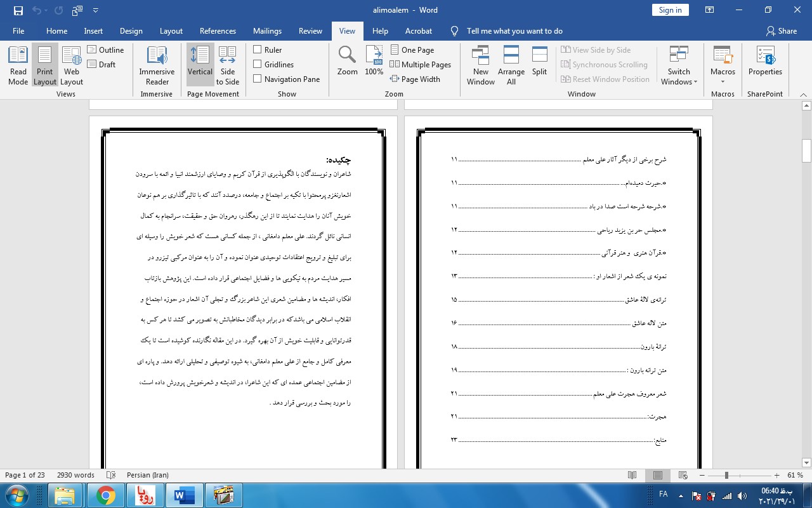Turn on Gridlines checkbox

point(258,64)
